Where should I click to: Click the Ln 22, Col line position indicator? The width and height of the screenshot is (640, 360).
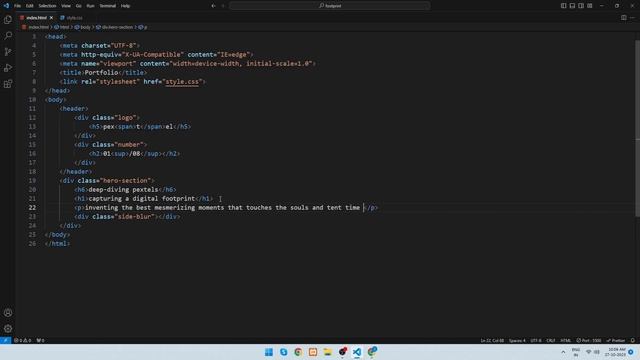pyautogui.click(x=492, y=340)
